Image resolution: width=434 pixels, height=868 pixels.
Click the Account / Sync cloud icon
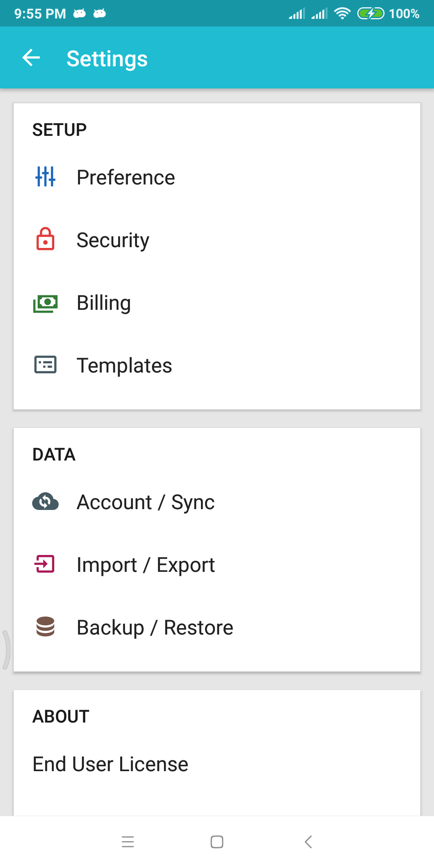tap(45, 501)
